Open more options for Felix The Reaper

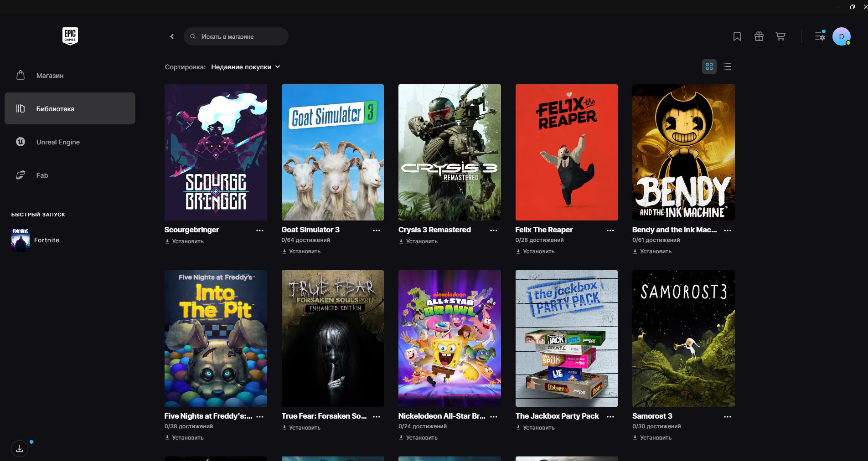(610, 230)
